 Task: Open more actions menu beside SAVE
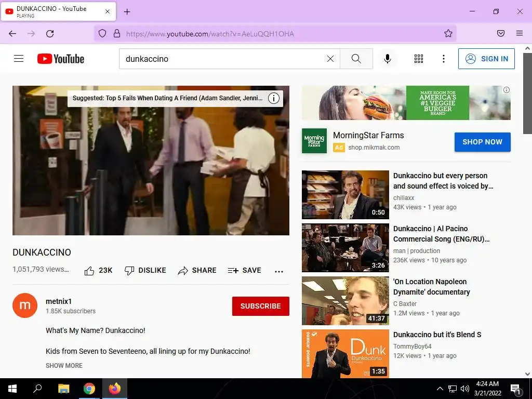pyautogui.click(x=279, y=271)
